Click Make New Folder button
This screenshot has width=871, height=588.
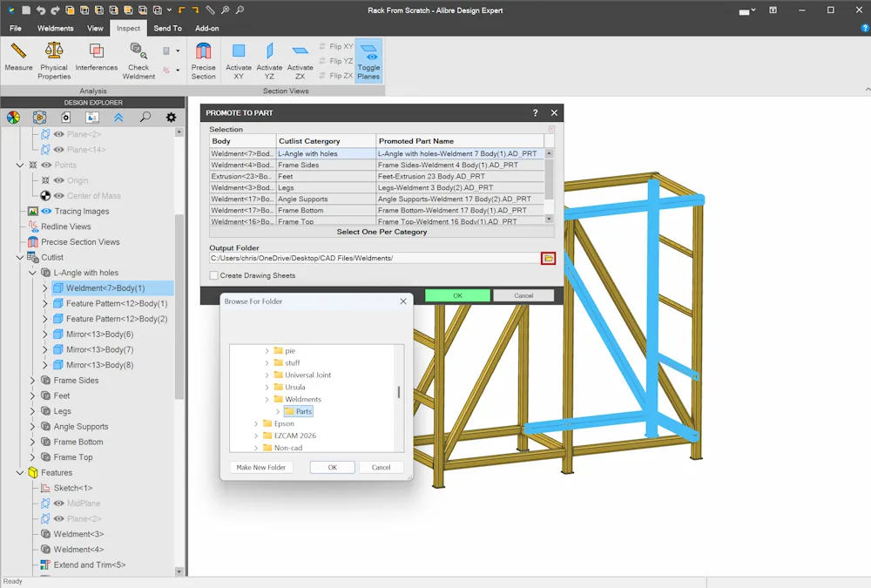coord(261,468)
